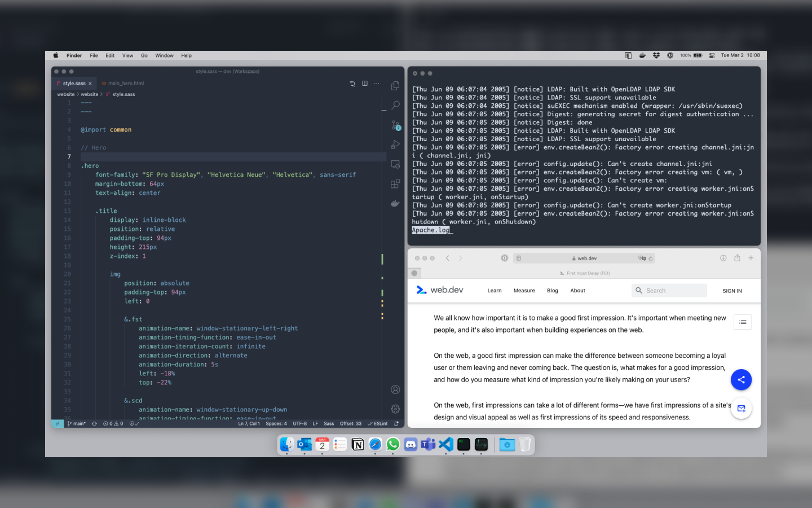Go back in Safari

(447, 258)
